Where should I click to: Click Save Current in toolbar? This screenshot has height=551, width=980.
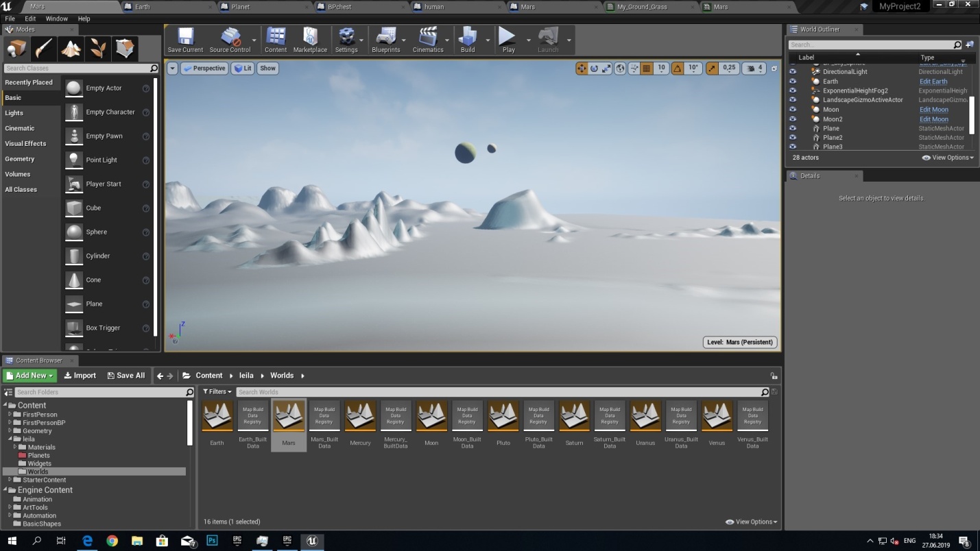click(x=185, y=40)
